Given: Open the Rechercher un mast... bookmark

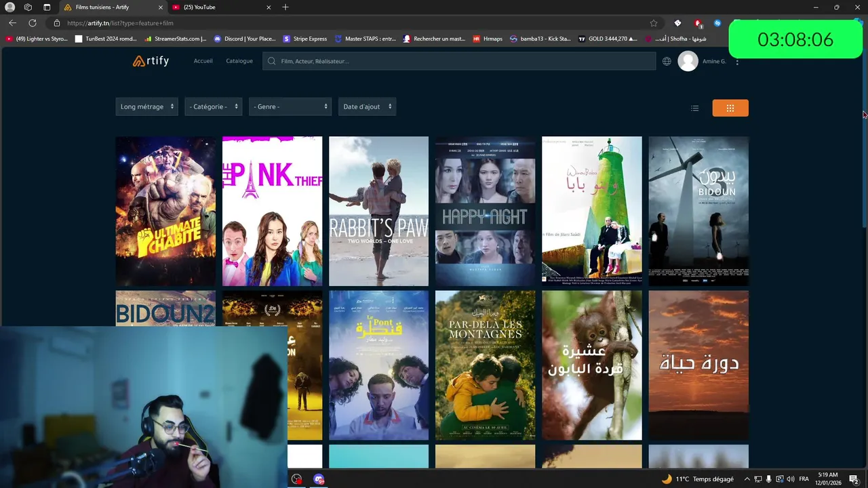Looking at the screenshot, I should pyautogui.click(x=434, y=39).
